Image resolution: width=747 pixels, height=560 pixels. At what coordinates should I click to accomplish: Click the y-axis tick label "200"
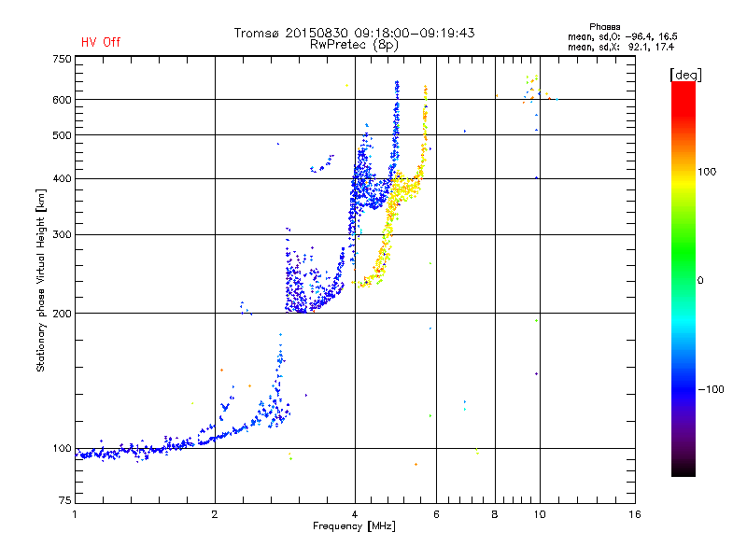[62, 314]
